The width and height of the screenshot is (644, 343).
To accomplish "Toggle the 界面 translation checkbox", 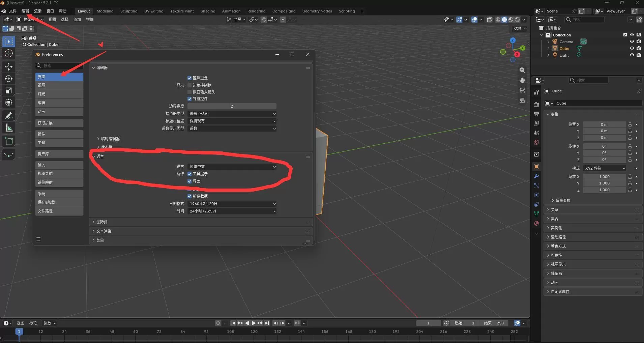I will click(x=189, y=181).
